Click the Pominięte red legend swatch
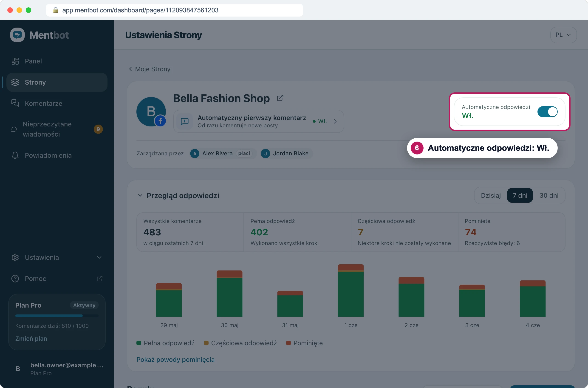Image resolution: width=588 pixels, height=388 pixels. tap(288, 343)
